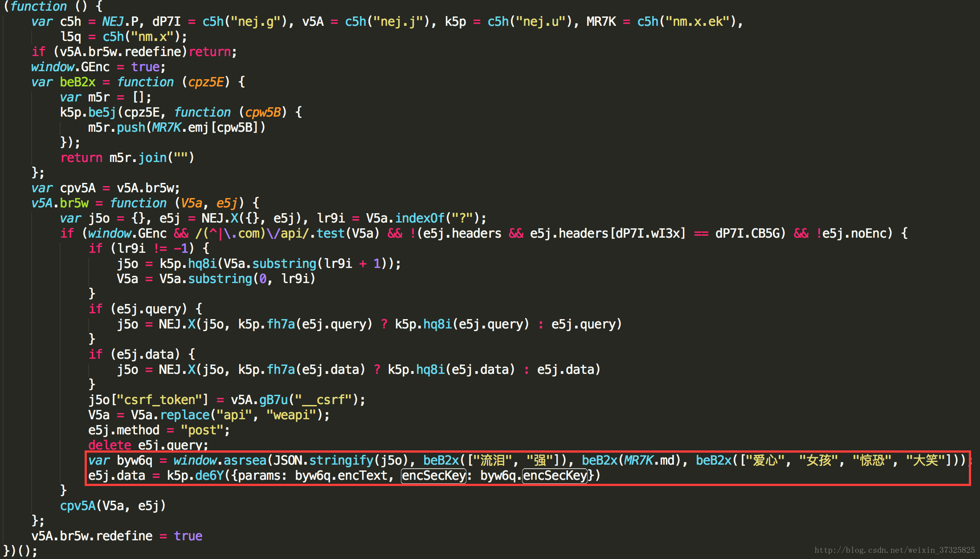Click 'window.asrsea' in the byw6q line
Screen dimensions: 980x559
(220, 461)
